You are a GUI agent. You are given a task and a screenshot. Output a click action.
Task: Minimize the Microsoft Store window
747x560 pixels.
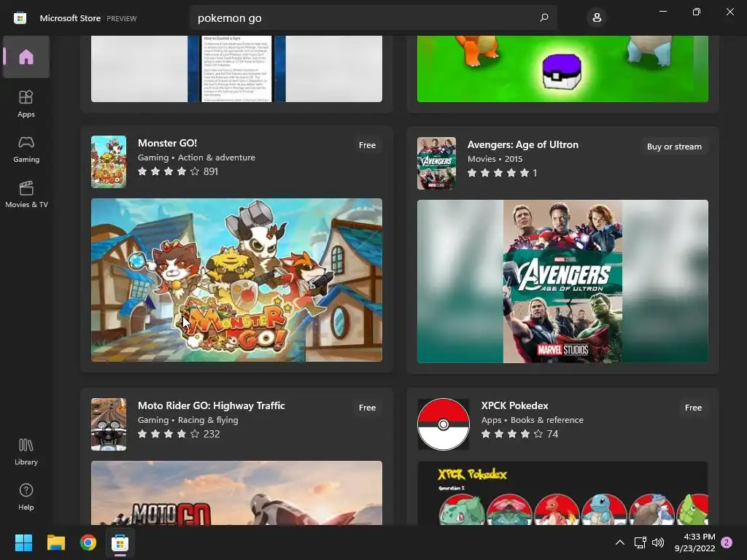coord(662,12)
